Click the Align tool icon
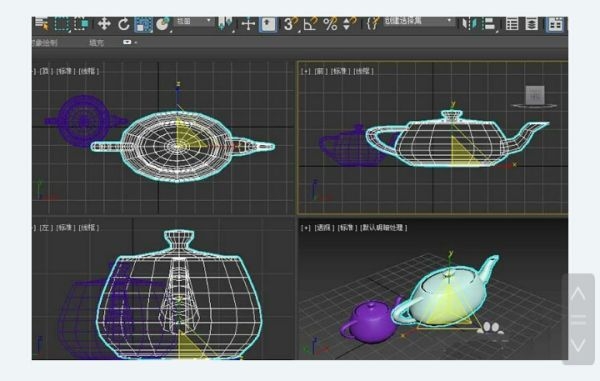 pos(489,24)
